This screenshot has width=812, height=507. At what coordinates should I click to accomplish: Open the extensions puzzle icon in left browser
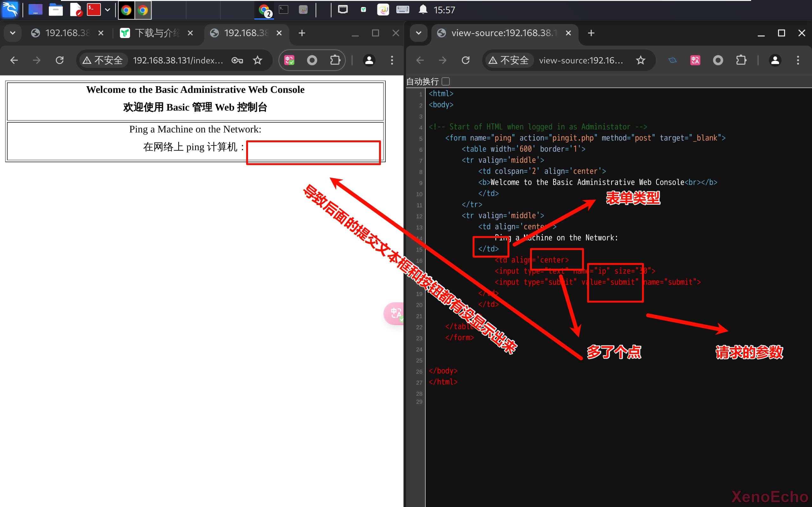335,60
